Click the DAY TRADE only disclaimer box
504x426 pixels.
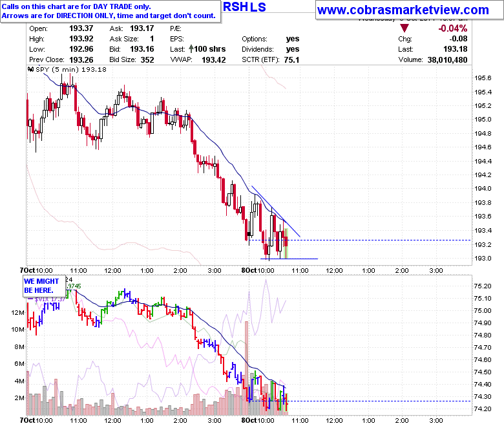110,11
